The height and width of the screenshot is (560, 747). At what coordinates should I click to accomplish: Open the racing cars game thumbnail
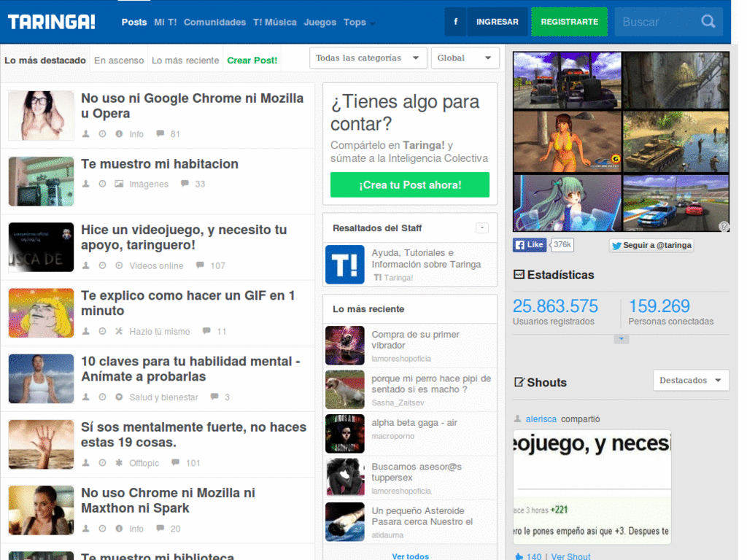(x=676, y=203)
